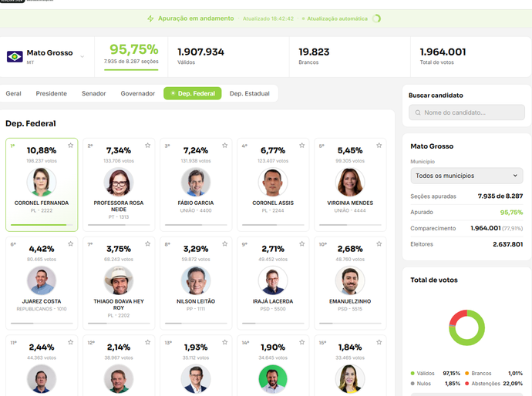Click Juarez Costa's portrait
This screenshot has width=532, height=396.
[x=42, y=280]
